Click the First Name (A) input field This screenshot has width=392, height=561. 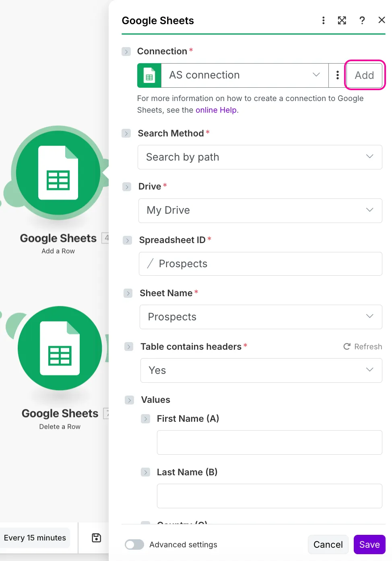coord(270,442)
